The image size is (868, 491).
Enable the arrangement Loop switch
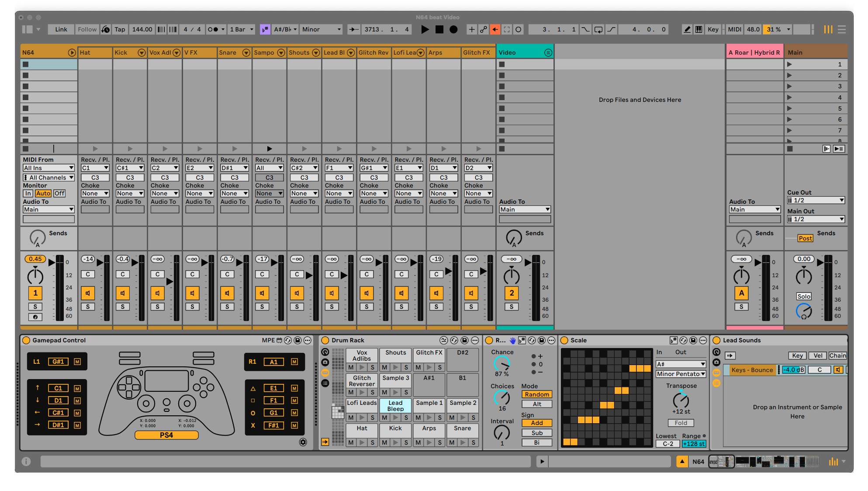[598, 29]
